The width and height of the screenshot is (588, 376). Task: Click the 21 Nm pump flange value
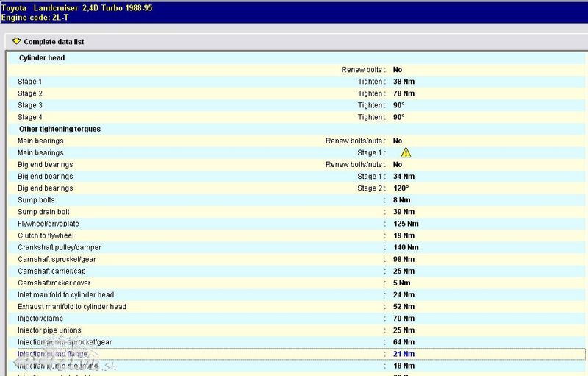point(404,354)
